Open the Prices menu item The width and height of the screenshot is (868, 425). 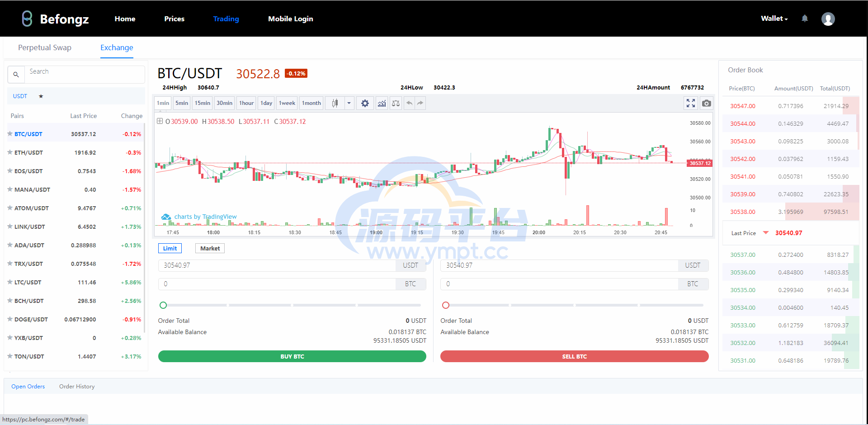(174, 19)
